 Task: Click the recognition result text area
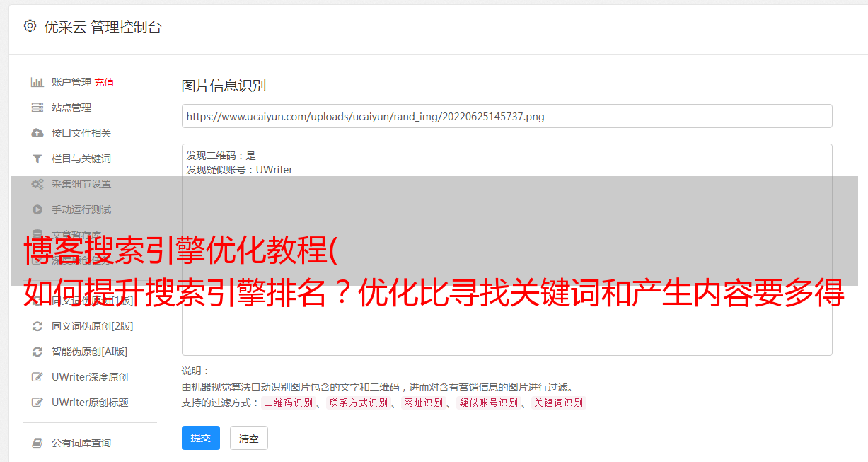(507, 249)
